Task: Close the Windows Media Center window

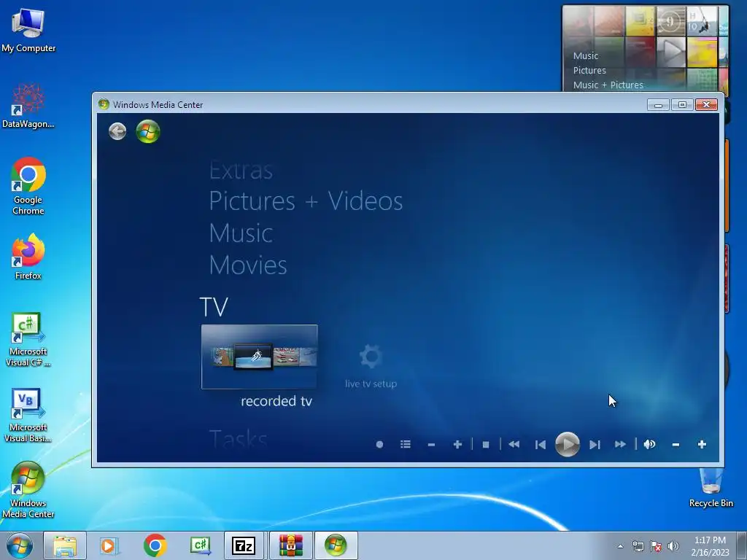Action: click(x=706, y=105)
